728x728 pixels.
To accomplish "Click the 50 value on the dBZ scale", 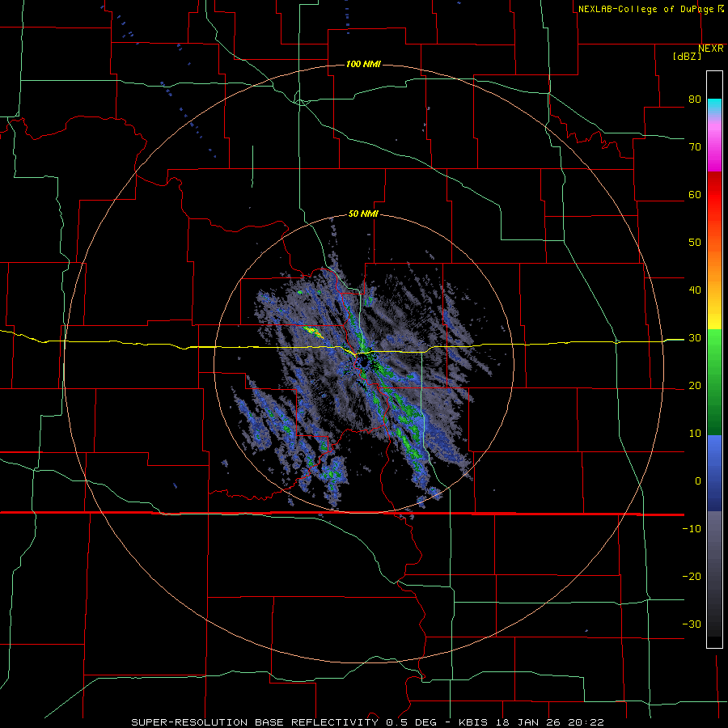I will tap(695, 243).
